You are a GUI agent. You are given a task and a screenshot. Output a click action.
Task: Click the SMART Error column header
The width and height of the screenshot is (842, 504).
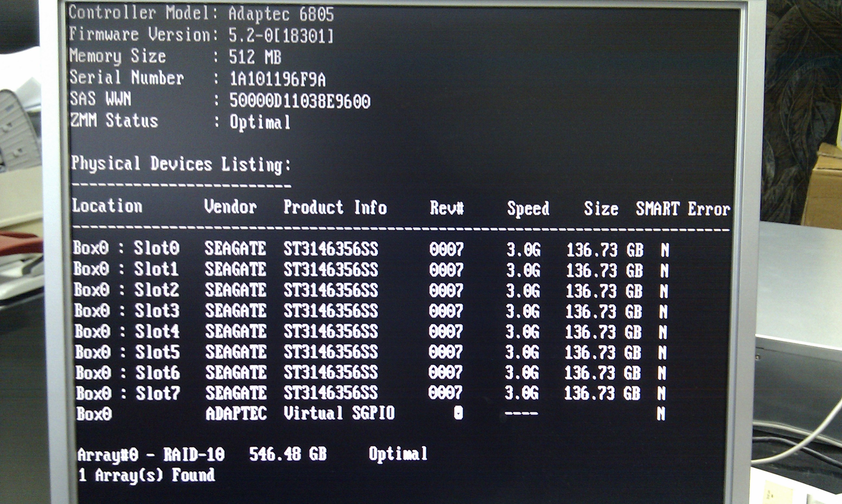click(x=683, y=209)
